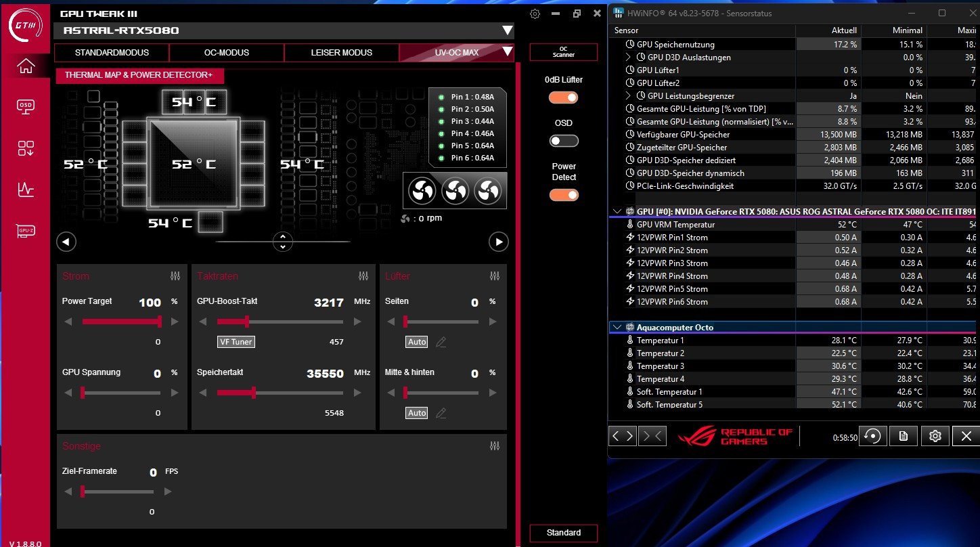Click the Power Target slider

click(x=122, y=322)
